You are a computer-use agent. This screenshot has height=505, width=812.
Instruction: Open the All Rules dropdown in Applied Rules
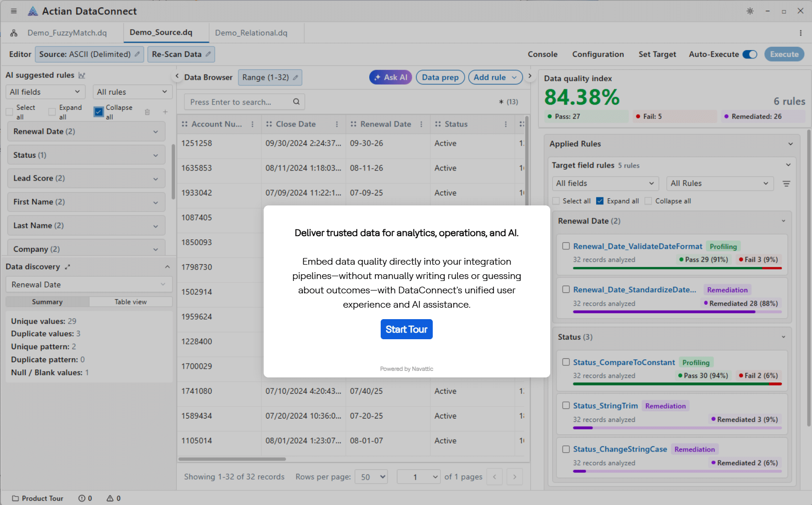click(x=719, y=183)
